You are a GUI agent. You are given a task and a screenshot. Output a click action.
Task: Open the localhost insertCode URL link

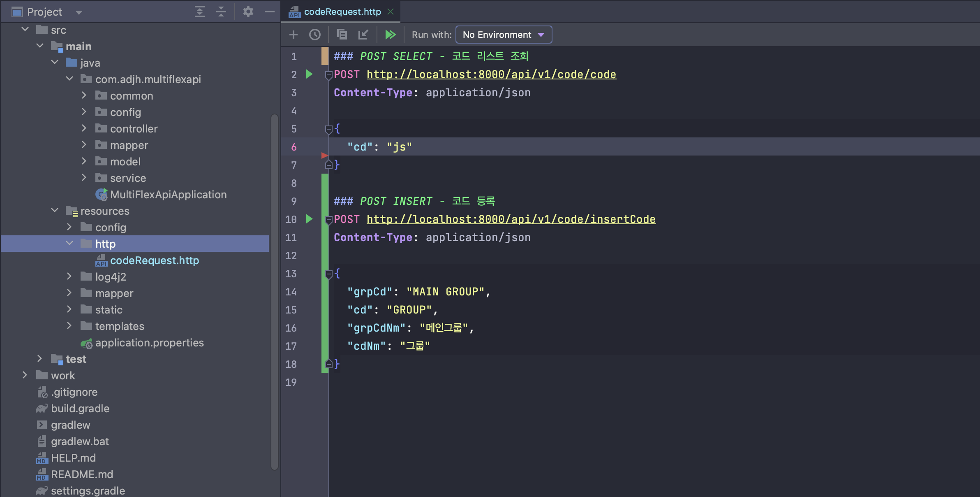(511, 219)
